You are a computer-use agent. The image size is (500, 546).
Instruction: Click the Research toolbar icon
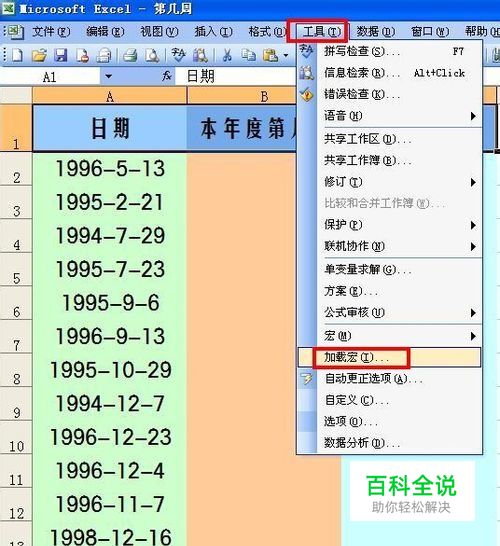point(201,55)
